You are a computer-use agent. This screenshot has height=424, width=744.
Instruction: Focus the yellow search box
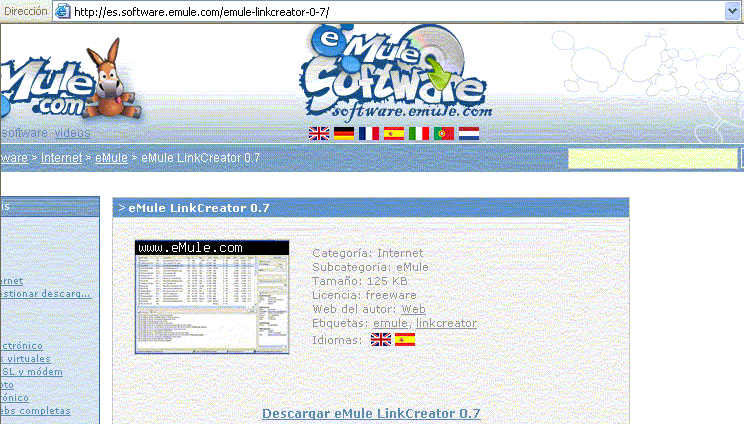pos(653,158)
